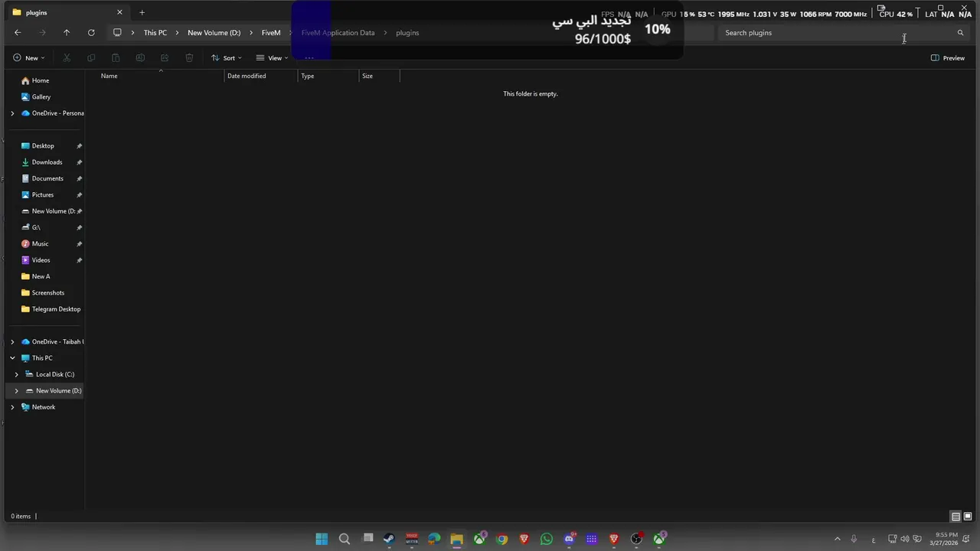Launch Google Chrome from the taskbar

[x=501, y=539]
